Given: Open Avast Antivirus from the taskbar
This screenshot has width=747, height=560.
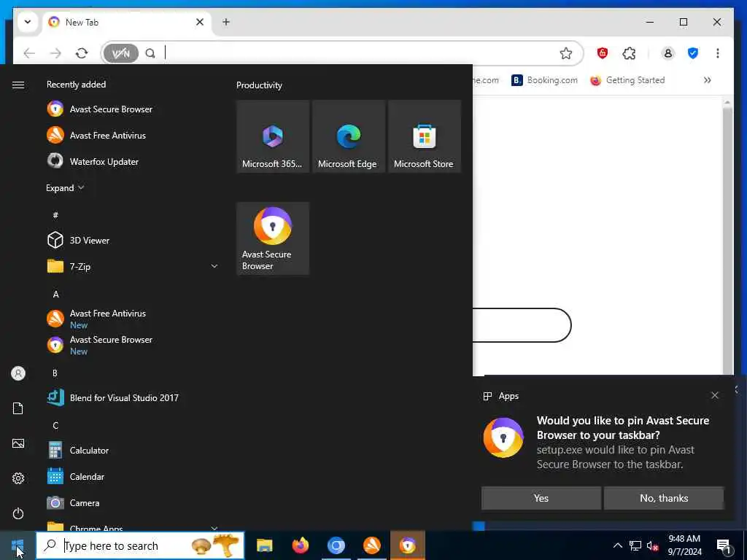Looking at the screenshot, I should click(371, 545).
